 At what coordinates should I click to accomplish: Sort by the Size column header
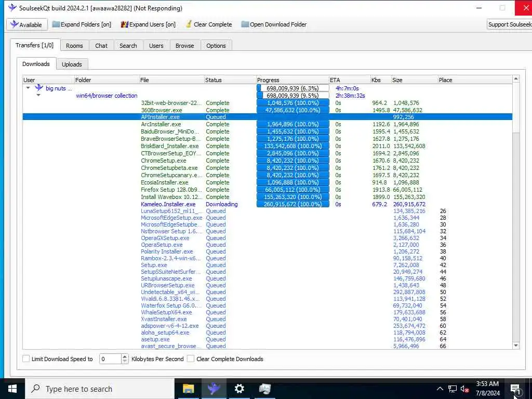coord(414,79)
